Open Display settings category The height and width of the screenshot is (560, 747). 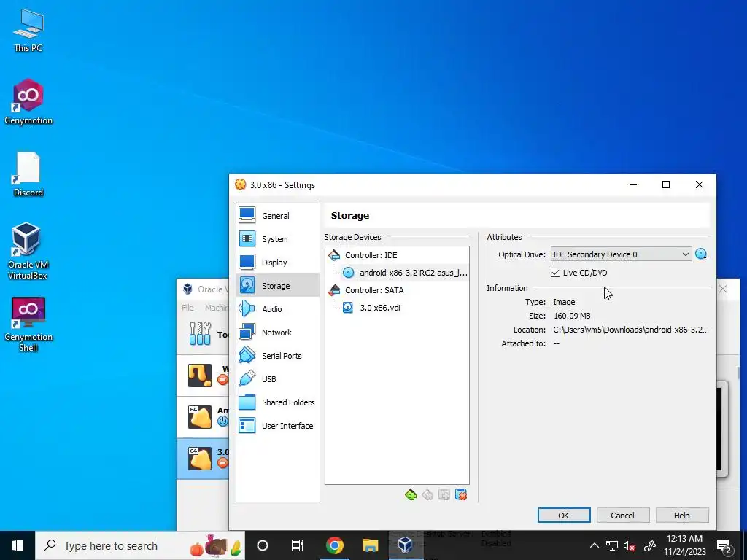click(278, 262)
